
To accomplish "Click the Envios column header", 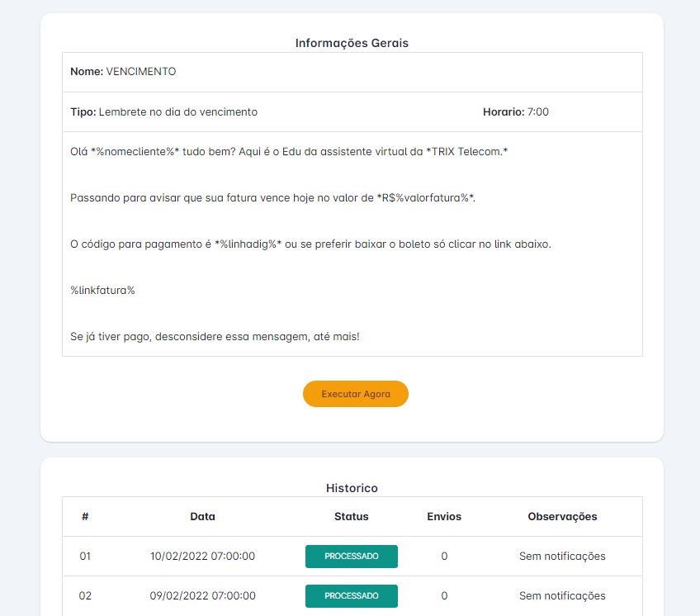I will [444, 517].
